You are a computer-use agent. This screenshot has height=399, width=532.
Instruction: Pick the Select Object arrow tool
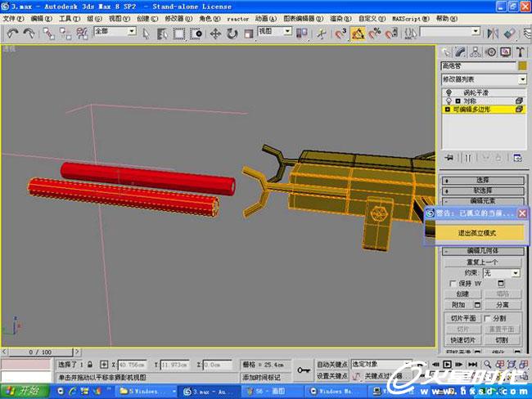[x=147, y=34]
